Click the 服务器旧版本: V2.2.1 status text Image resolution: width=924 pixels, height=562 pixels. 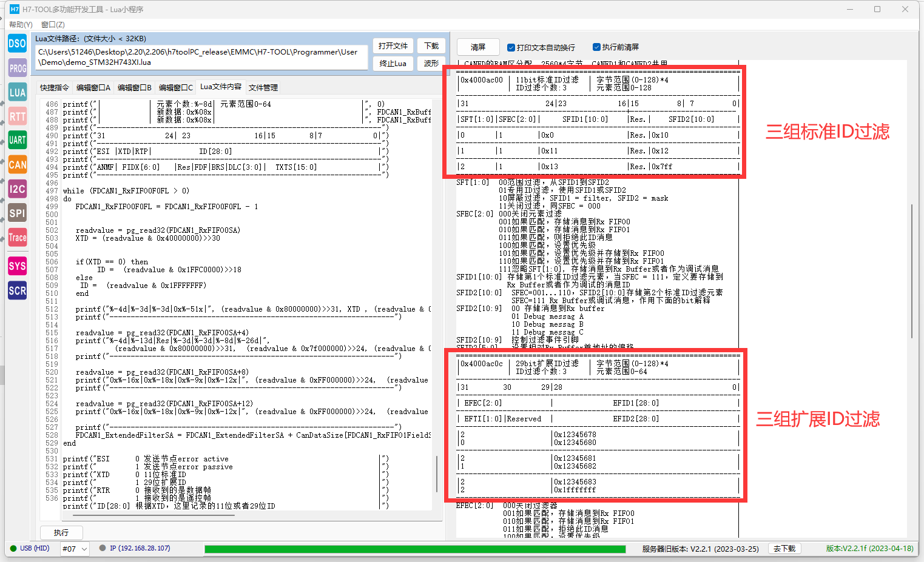coord(701,549)
